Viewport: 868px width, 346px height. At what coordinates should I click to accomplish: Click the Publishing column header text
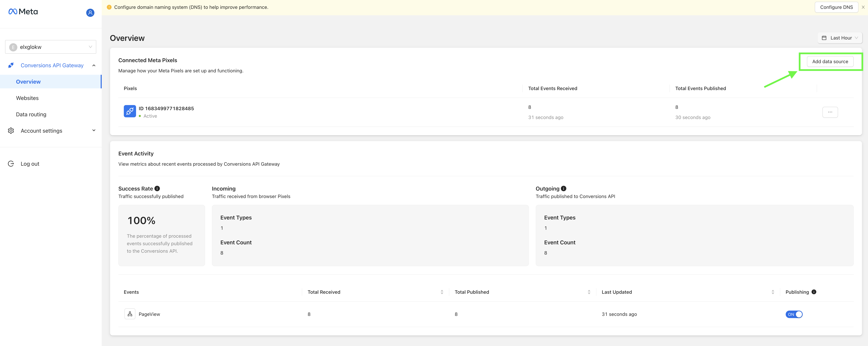point(797,292)
